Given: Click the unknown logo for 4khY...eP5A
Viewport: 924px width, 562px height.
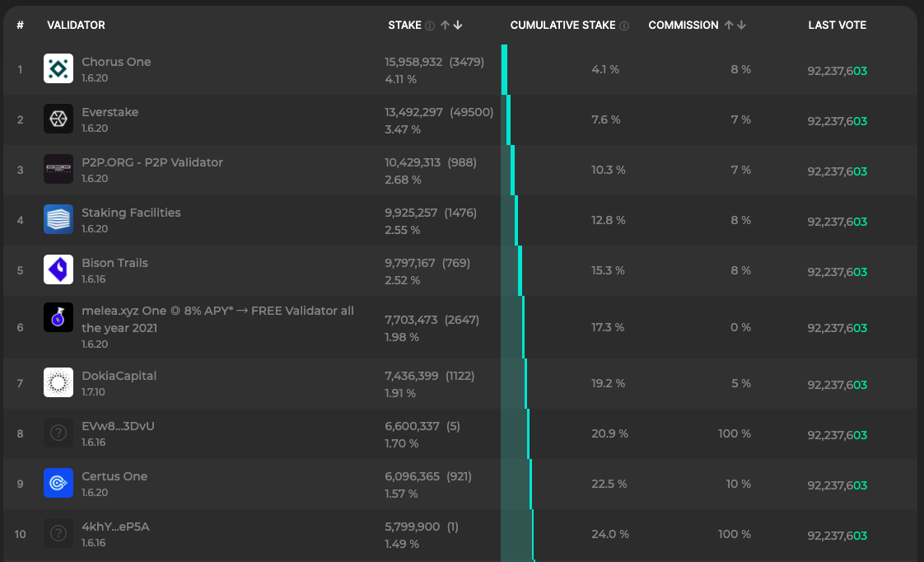Looking at the screenshot, I should (58, 533).
